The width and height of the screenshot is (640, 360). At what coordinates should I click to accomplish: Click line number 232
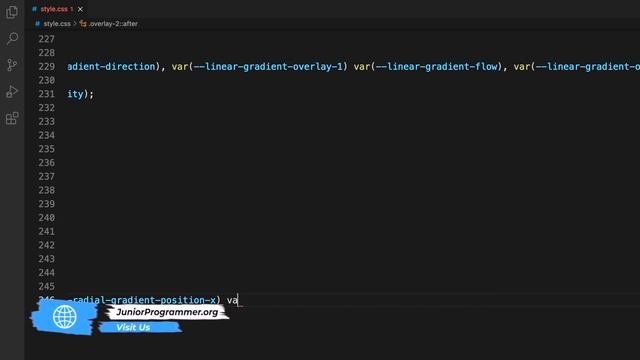[47, 108]
